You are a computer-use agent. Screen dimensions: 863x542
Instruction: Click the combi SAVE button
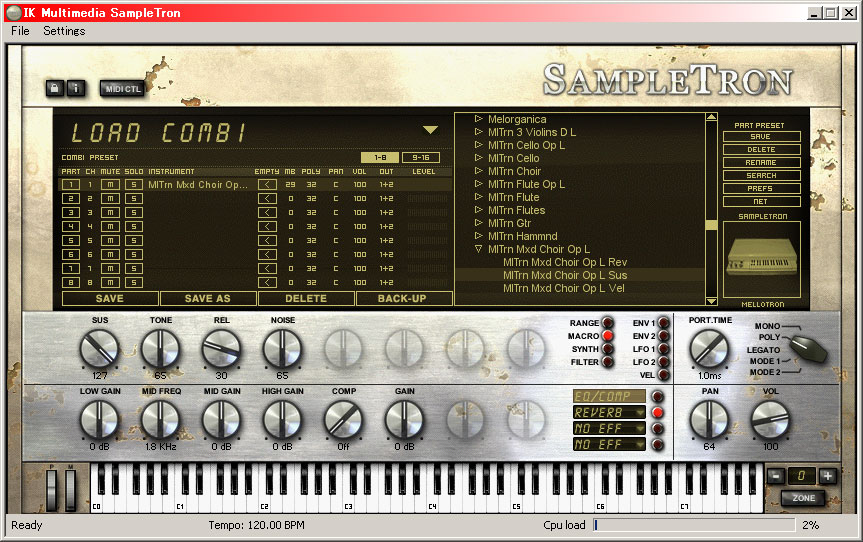110,298
